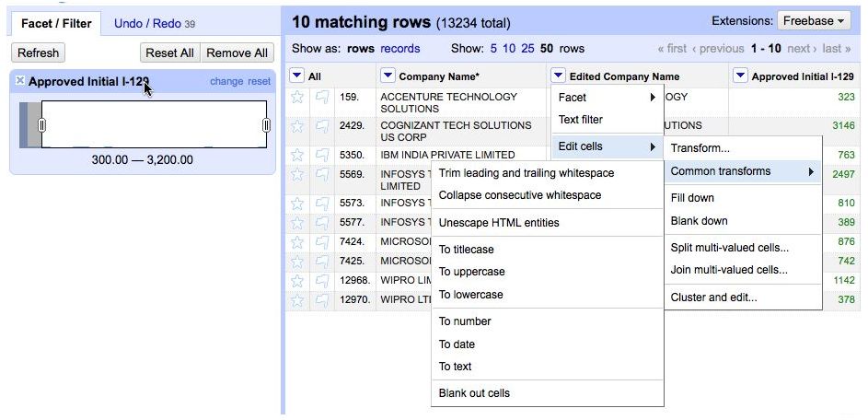This screenshot has height=420, width=868.
Task: Click the left range slider handle
Action: 41,125
